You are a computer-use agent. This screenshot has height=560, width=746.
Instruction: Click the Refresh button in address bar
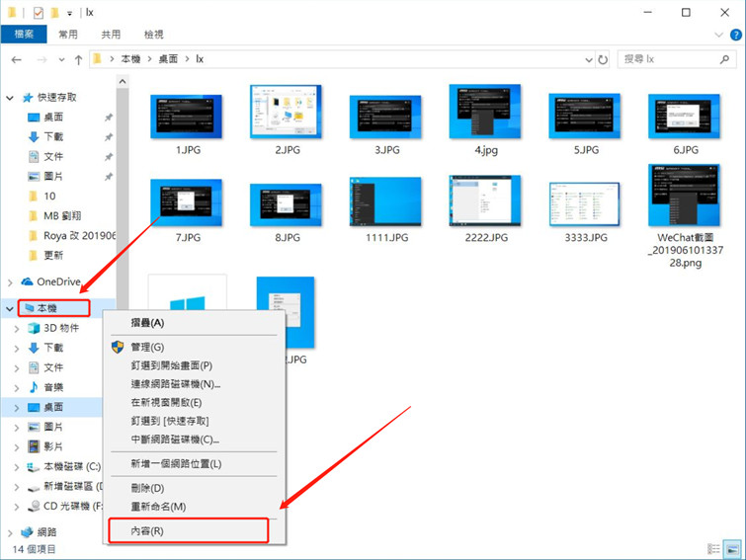click(x=603, y=60)
